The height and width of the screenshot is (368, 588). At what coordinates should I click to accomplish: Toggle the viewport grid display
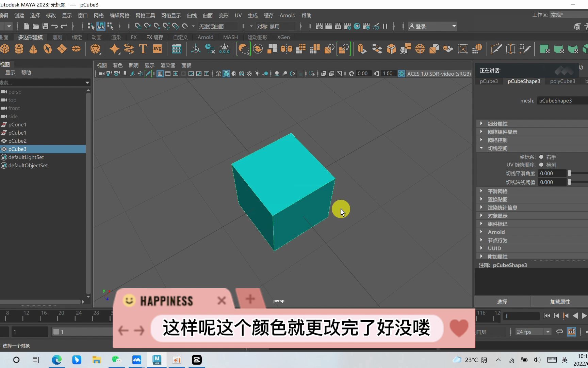click(x=160, y=74)
